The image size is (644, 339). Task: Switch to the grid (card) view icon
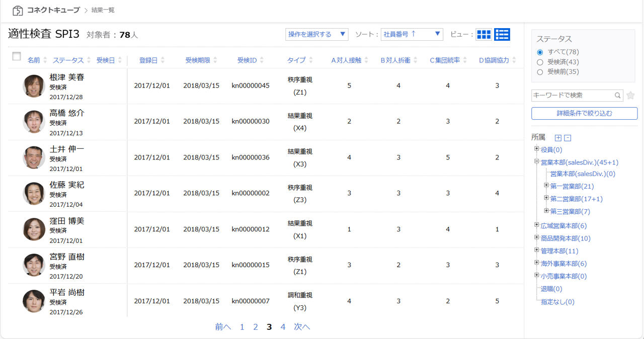(x=484, y=34)
